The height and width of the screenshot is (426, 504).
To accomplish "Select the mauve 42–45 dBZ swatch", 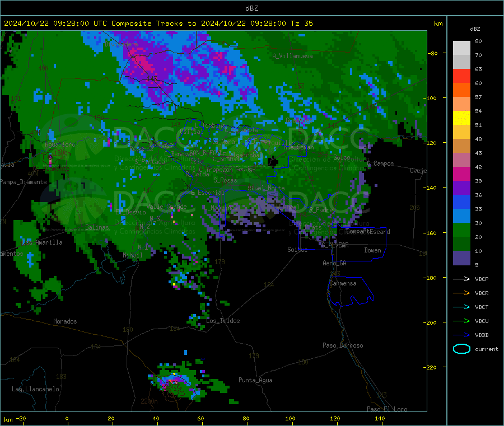I will (461, 160).
